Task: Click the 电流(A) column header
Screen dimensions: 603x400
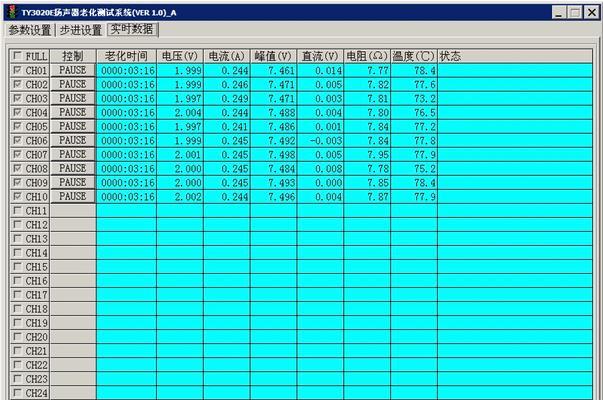Action: click(227, 56)
